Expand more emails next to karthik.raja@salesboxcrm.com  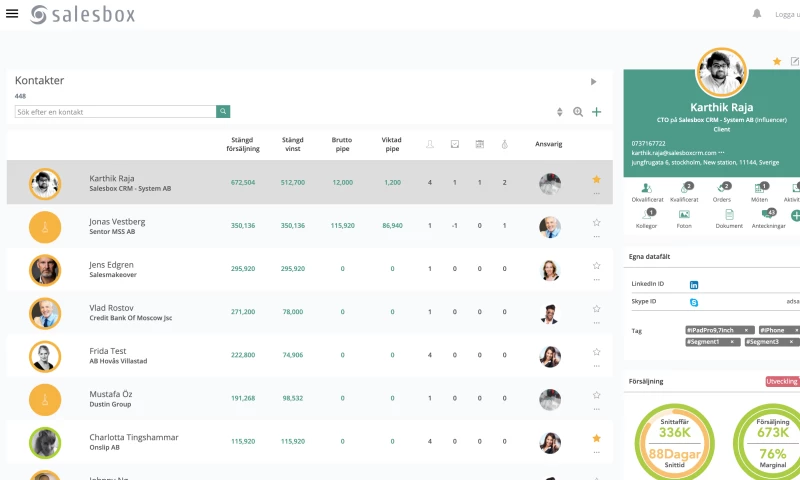721,153
